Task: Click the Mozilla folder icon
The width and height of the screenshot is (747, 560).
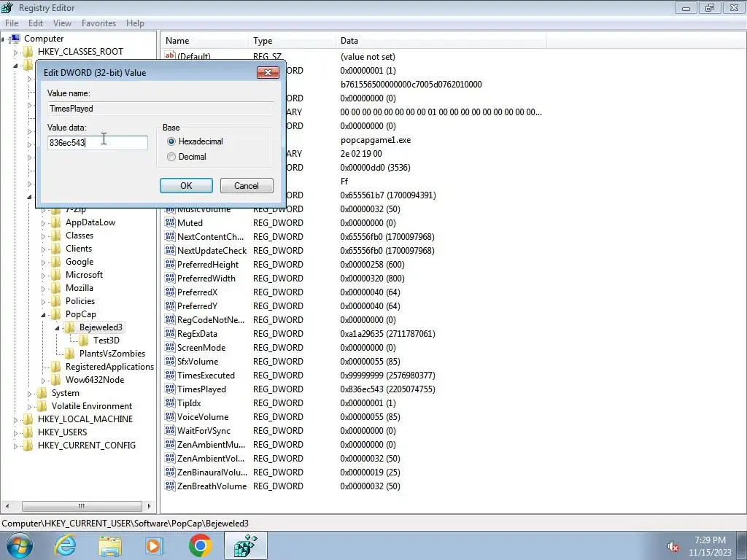Action: coord(56,287)
